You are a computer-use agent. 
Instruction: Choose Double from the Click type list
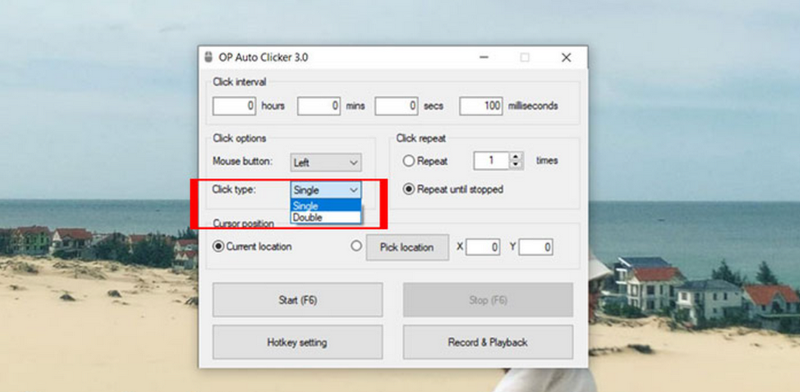pos(326,217)
